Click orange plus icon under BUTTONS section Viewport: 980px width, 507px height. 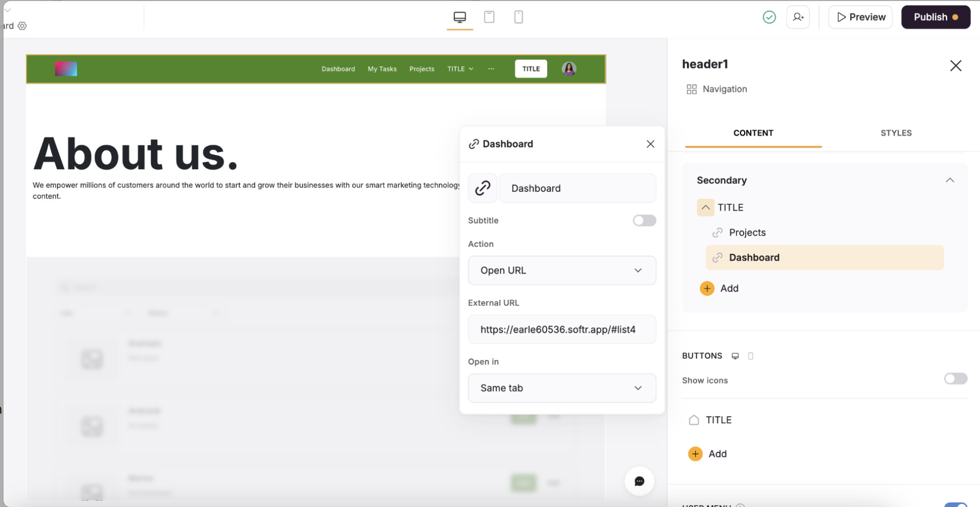tap(695, 454)
